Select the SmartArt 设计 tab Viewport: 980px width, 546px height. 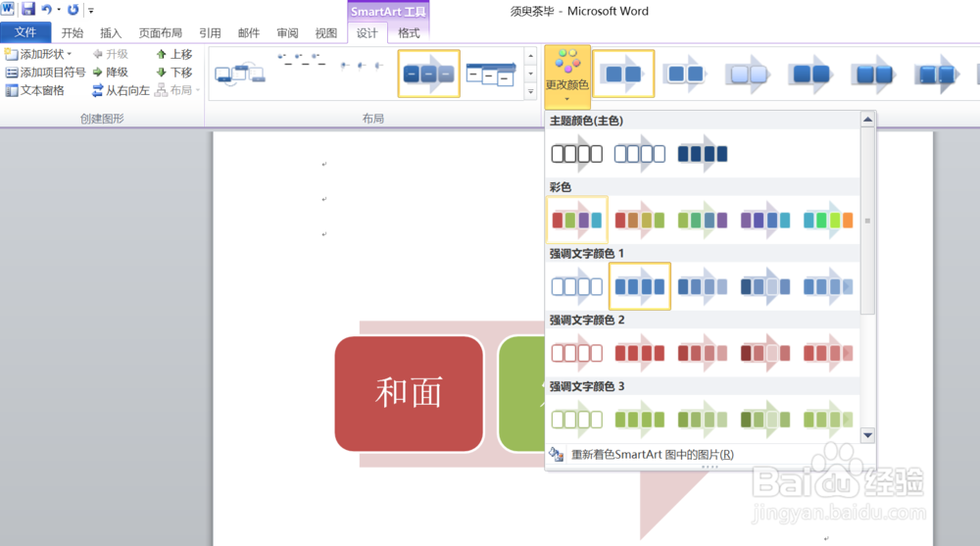pyautogui.click(x=367, y=33)
